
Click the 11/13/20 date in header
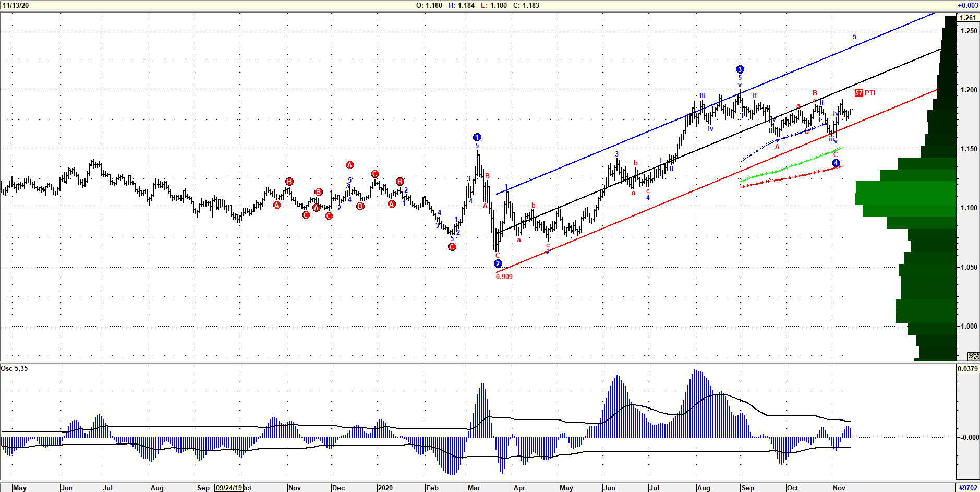point(16,5)
